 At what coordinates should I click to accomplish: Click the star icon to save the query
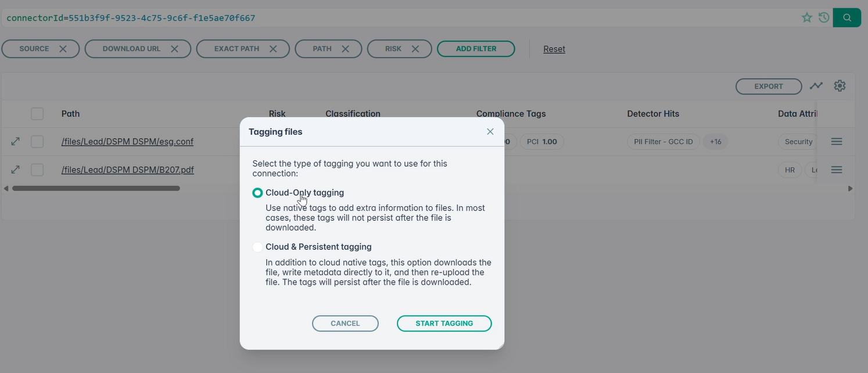point(806,17)
